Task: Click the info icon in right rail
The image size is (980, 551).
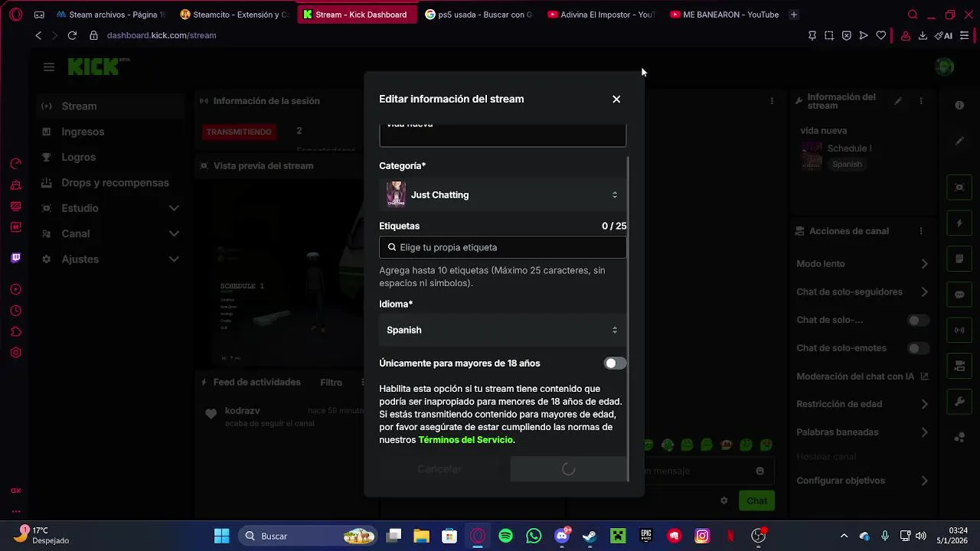Action: coord(959,106)
